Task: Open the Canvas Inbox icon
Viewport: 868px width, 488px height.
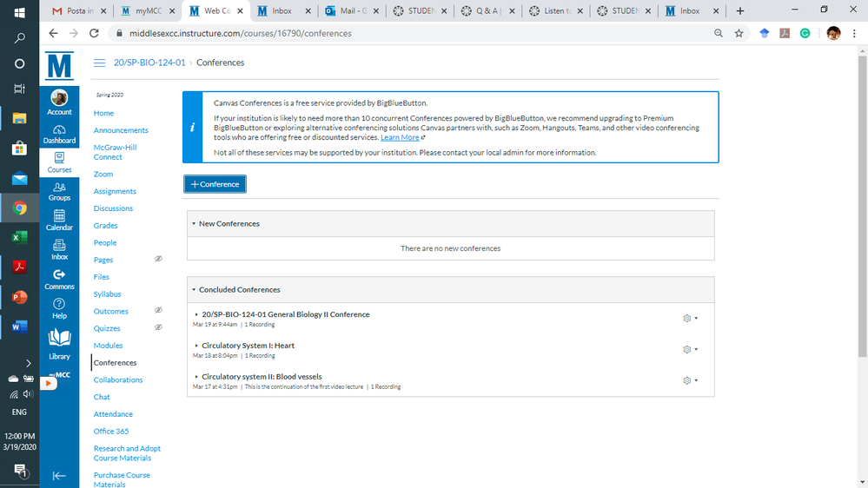Action: pyautogui.click(x=59, y=250)
